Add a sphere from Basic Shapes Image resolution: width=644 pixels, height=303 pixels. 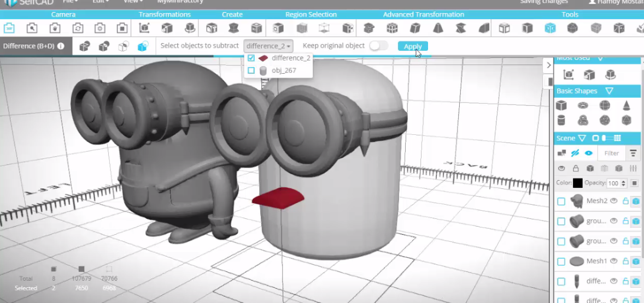(x=605, y=106)
